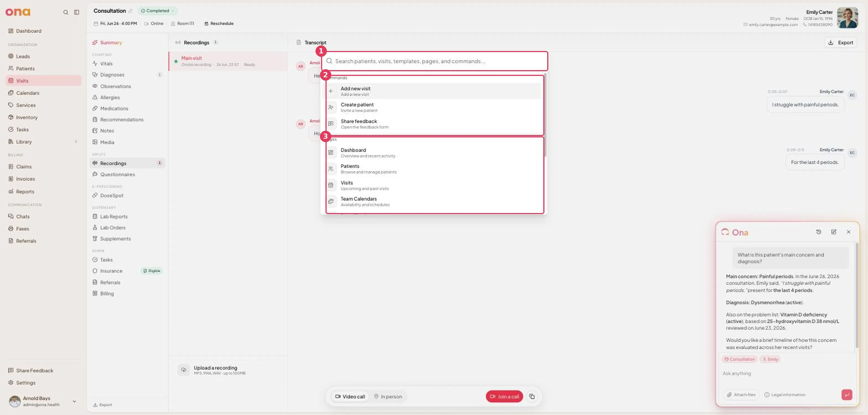This screenshot has height=415, width=868.
Task: Select the In person mode
Action: tap(388, 396)
